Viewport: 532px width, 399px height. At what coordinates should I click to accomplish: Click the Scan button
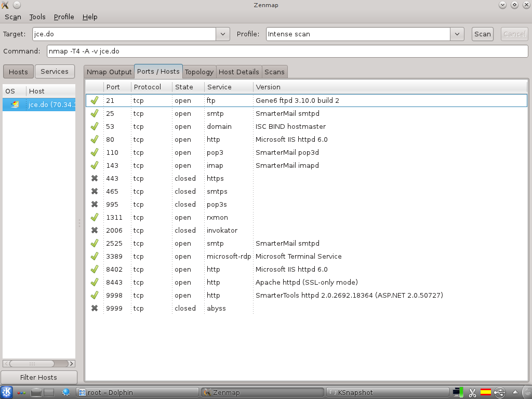(483, 34)
